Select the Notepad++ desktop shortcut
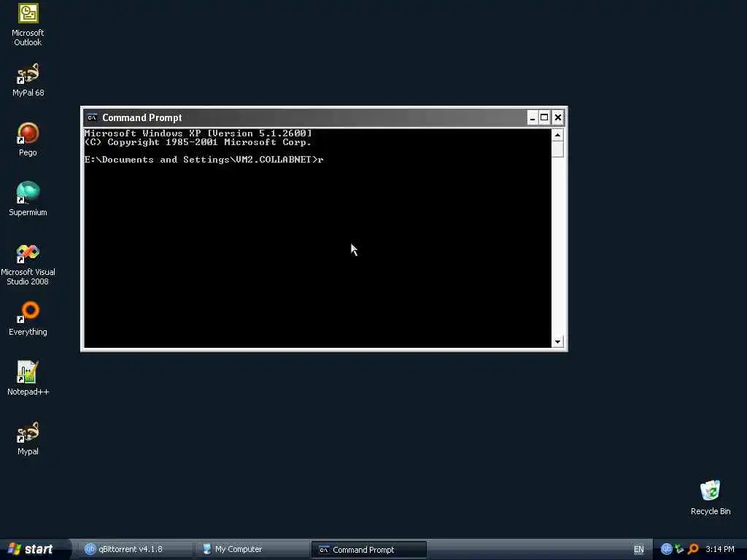Viewport: 747px width, 560px height. point(28,378)
